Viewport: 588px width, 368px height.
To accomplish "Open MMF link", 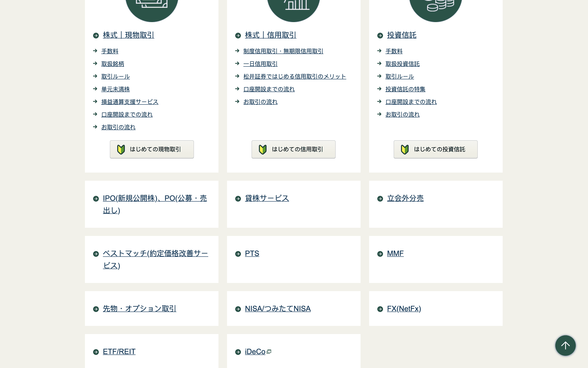I will (x=395, y=253).
